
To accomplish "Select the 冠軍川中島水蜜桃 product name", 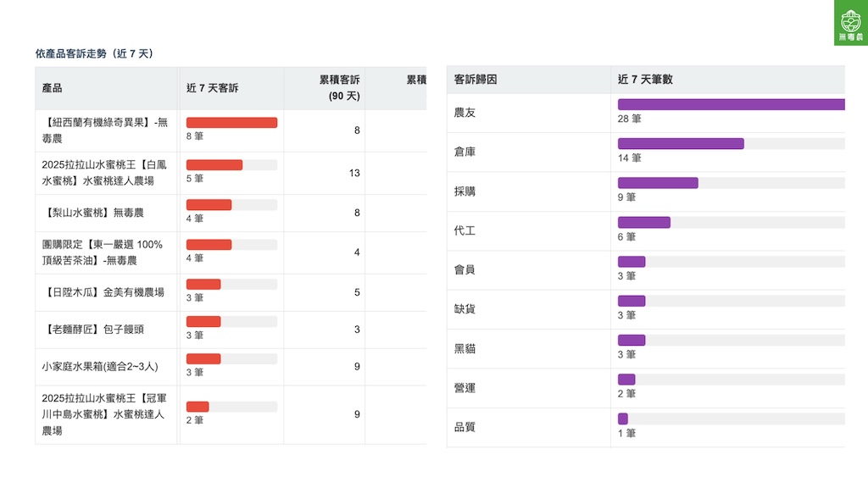I will tap(104, 414).
